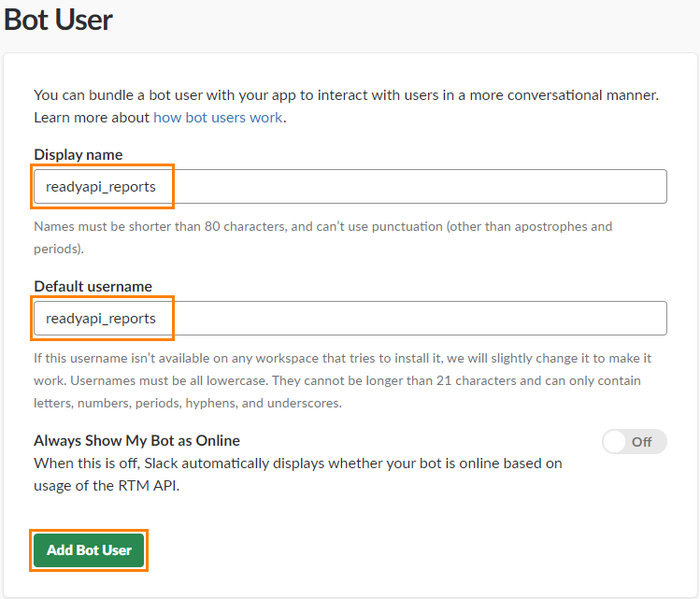Select the 'Always Show My Bot as Online' heading
This screenshot has width=700, height=599.
(x=136, y=440)
